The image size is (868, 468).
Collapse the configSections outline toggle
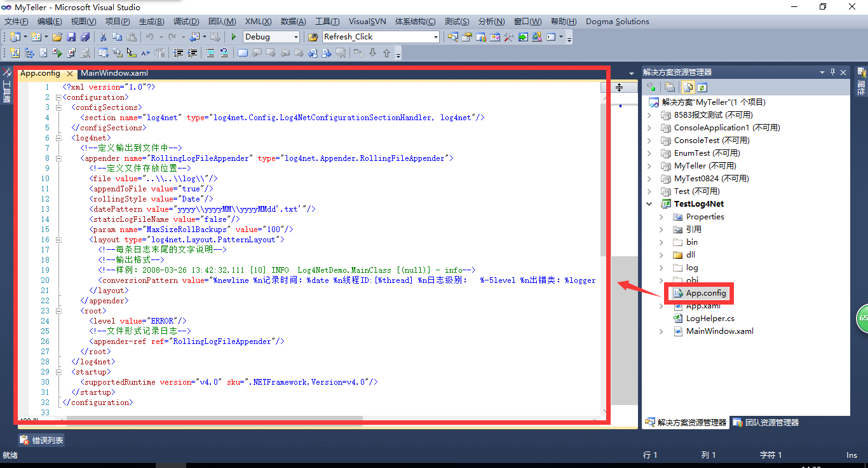tap(58, 107)
